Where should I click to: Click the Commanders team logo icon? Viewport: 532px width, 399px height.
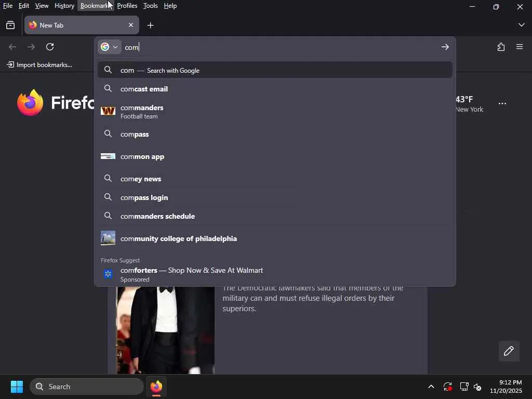pos(108,111)
